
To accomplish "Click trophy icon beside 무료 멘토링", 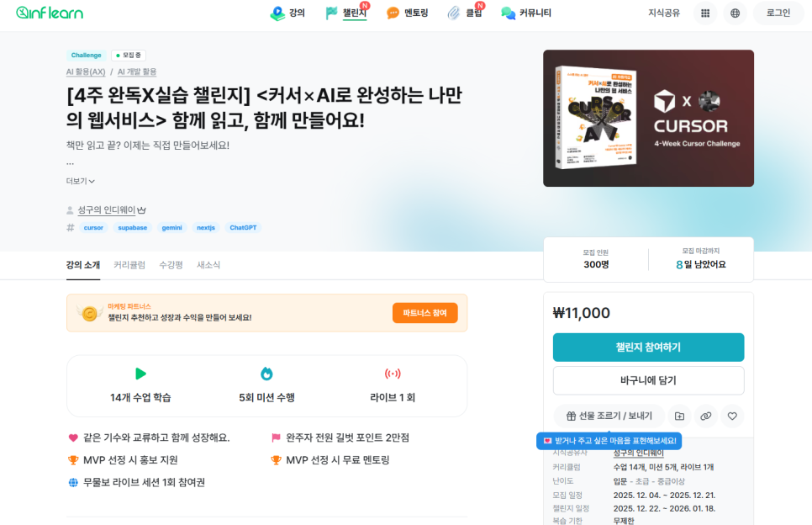I will tap(276, 460).
